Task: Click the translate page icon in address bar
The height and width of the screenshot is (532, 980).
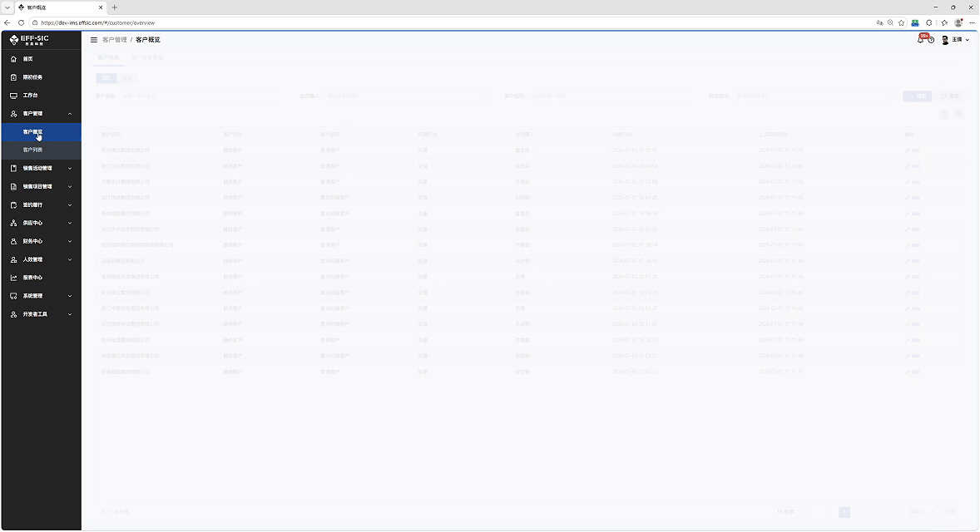Action: click(879, 22)
